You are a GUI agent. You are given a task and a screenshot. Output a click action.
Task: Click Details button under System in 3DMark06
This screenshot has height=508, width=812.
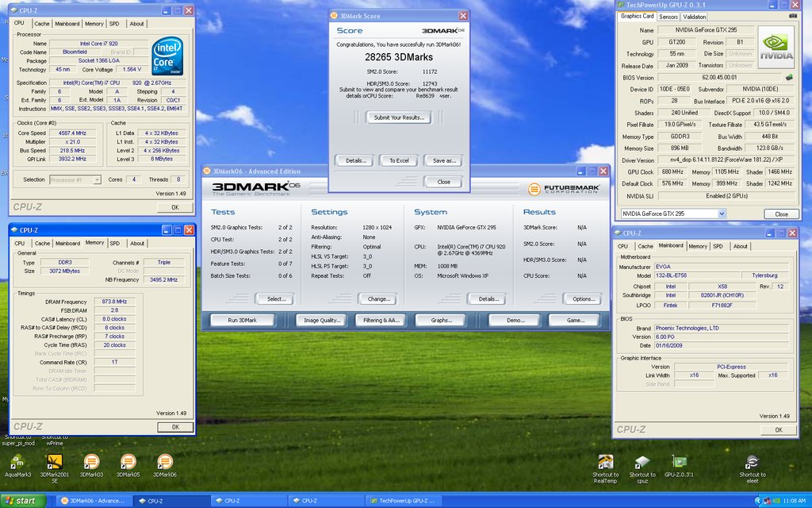488,299
